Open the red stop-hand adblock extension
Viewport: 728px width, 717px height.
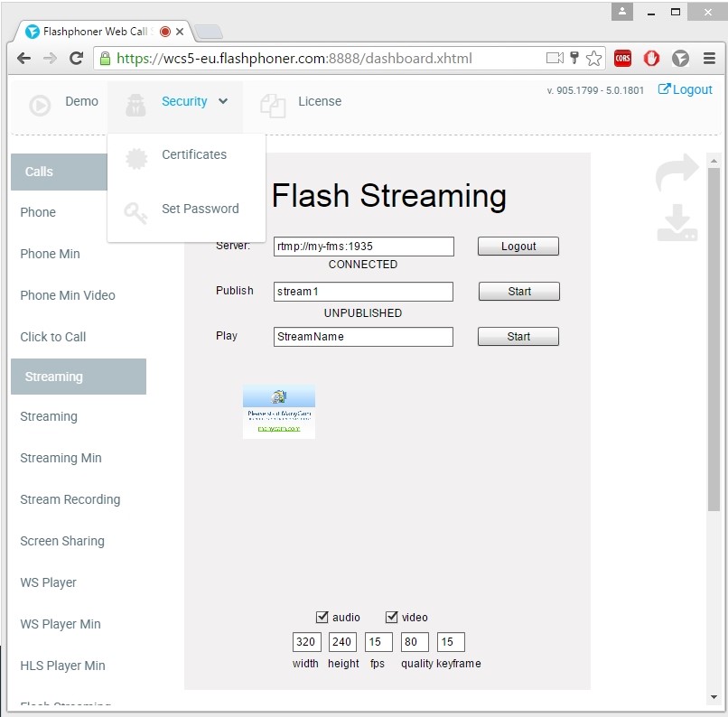click(x=651, y=59)
